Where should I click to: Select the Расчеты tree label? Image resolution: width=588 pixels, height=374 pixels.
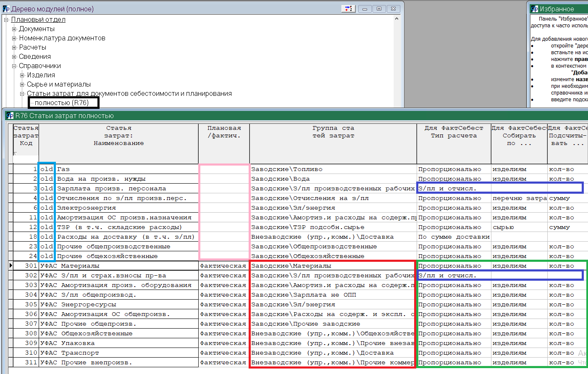[x=32, y=47]
